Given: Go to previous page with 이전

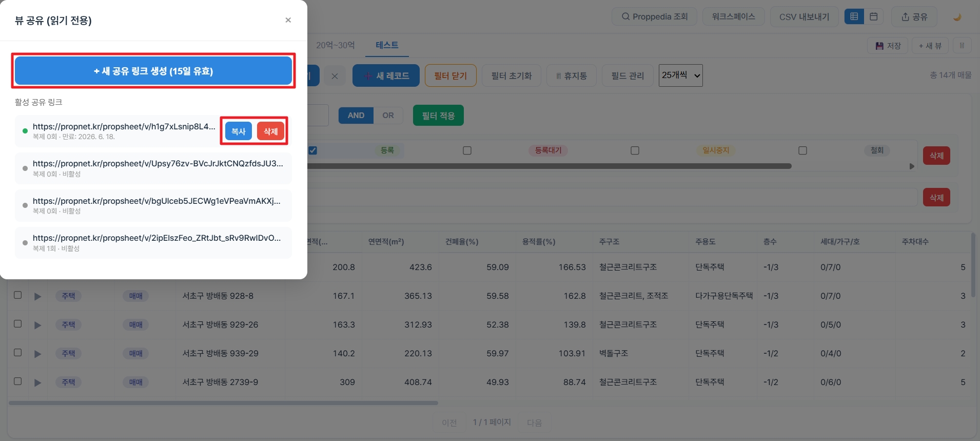Looking at the screenshot, I should coord(449,423).
